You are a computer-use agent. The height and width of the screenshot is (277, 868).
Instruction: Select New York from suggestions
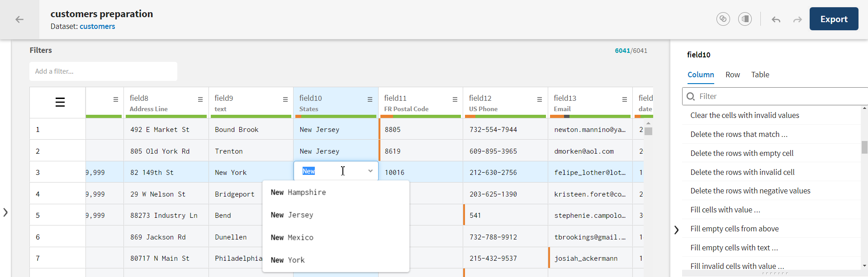pyautogui.click(x=288, y=260)
